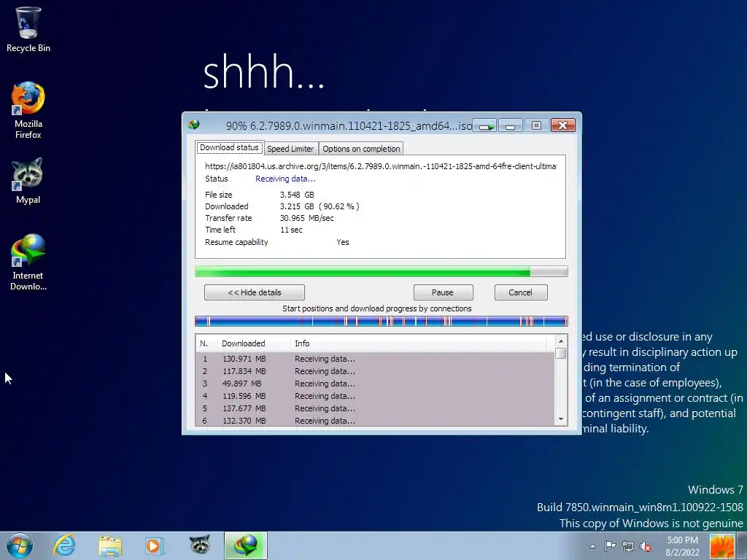This screenshot has height=560, width=747.
Task: Click the IDM tray-minimize title bar button
Action: point(485,125)
